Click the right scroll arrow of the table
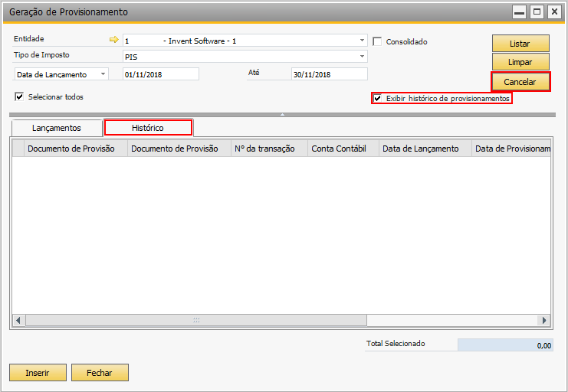568x392 pixels. 544,320
